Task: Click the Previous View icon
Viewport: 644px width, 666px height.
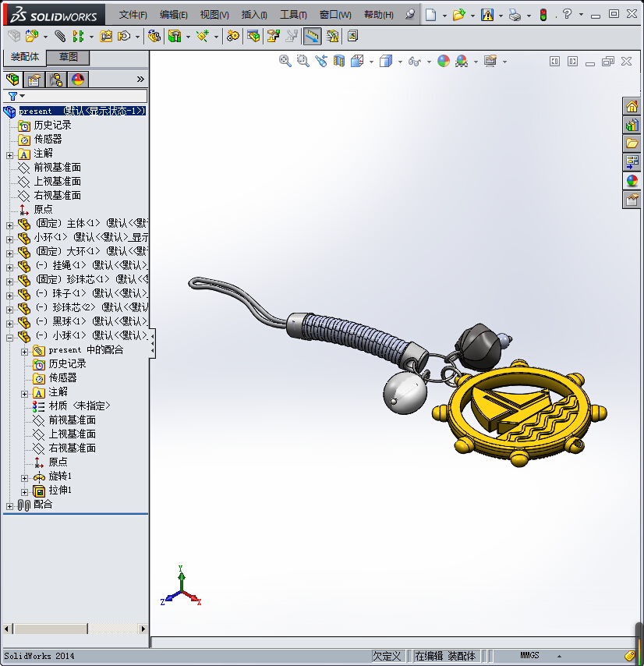Action: tap(321, 61)
